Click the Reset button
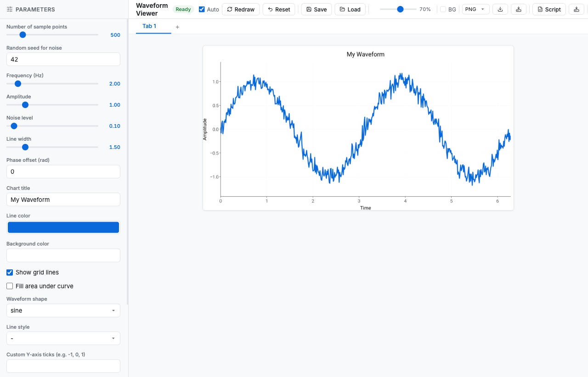The width and height of the screenshot is (588, 377). tap(279, 9)
